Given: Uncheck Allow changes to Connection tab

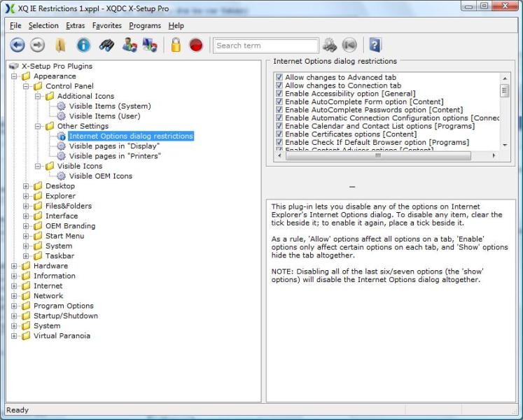Looking at the screenshot, I should coord(279,85).
